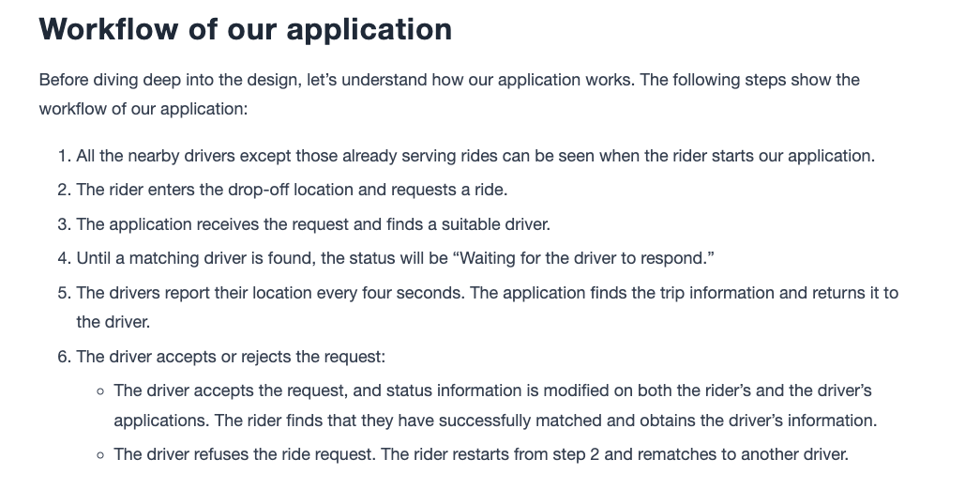
Task: Click the sub-bullet 'The driver accepts the request'
Action: click(x=495, y=406)
